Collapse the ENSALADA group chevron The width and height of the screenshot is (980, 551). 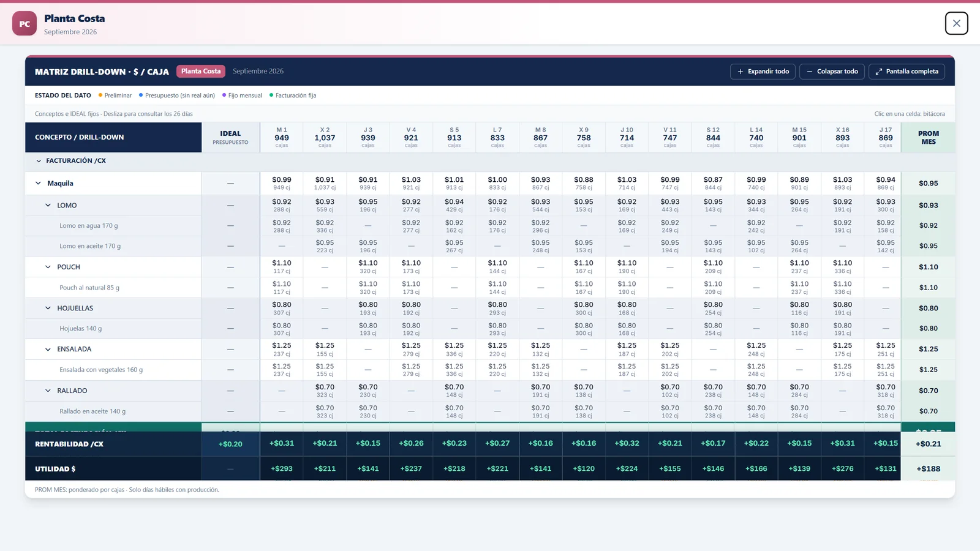click(48, 349)
